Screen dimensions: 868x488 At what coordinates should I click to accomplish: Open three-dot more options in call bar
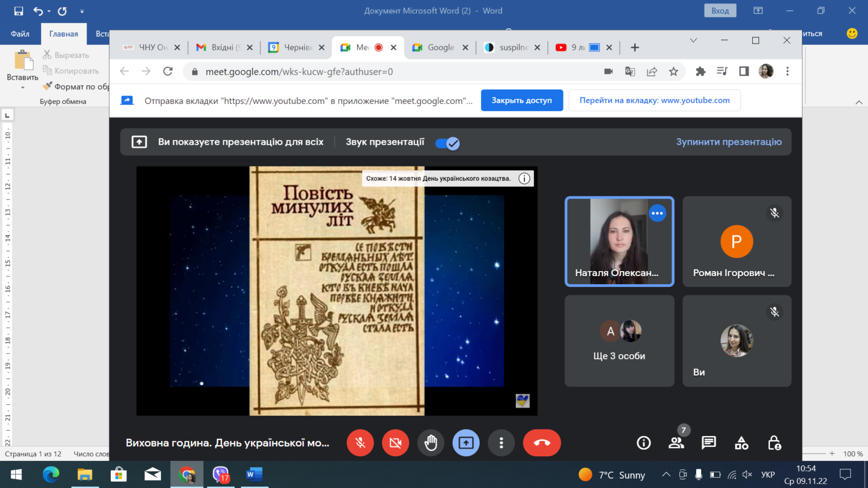pyautogui.click(x=501, y=443)
